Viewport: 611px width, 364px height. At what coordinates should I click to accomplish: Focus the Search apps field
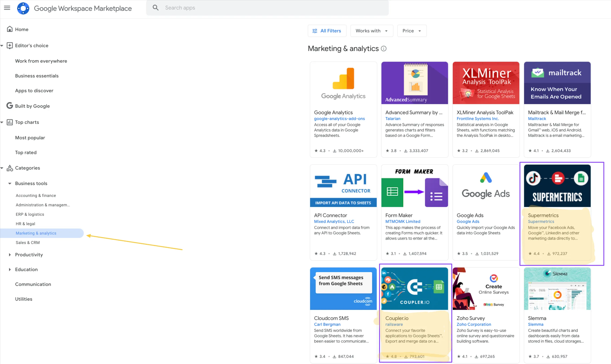(x=267, y=8)
